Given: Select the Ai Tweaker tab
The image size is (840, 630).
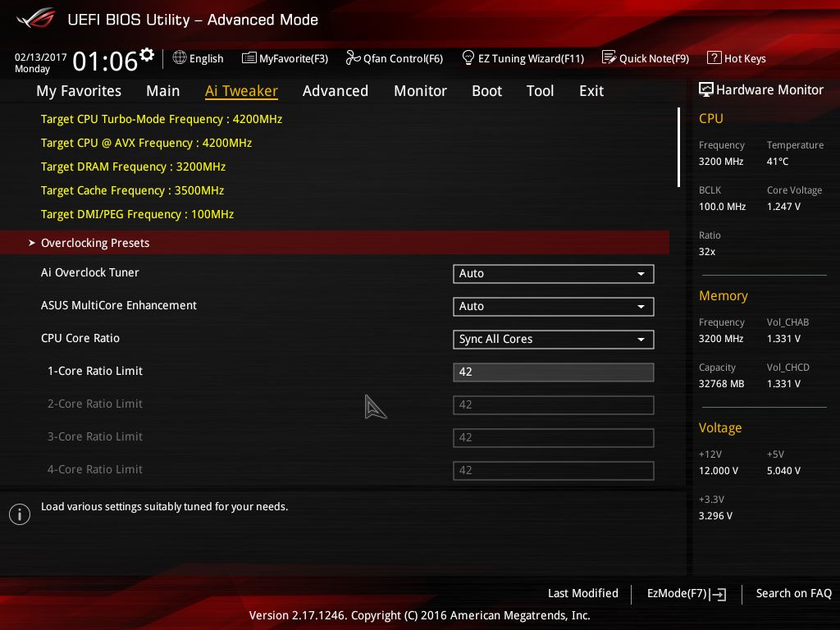Looking at the screenshot, I should click(241, 90).
